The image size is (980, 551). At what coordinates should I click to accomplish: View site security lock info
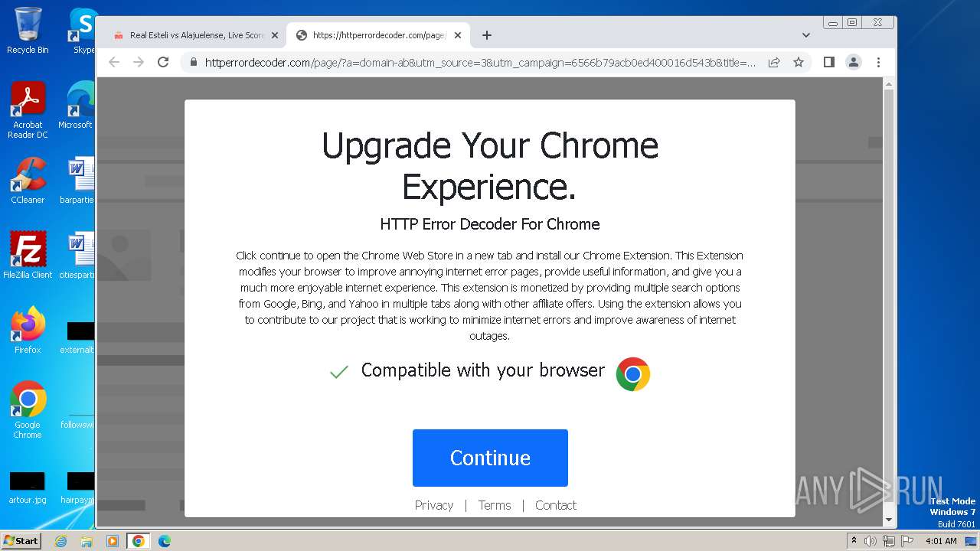193,62
